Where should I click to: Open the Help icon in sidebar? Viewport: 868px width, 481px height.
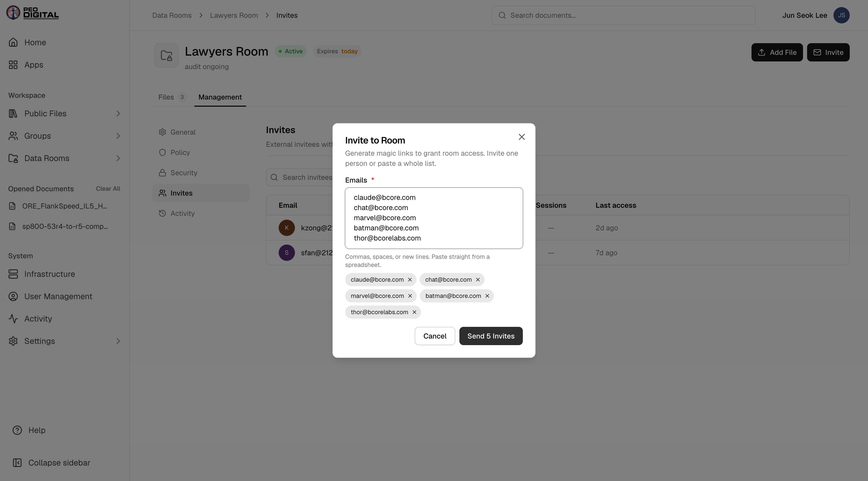pyautogui.click(x=17, y=430)
